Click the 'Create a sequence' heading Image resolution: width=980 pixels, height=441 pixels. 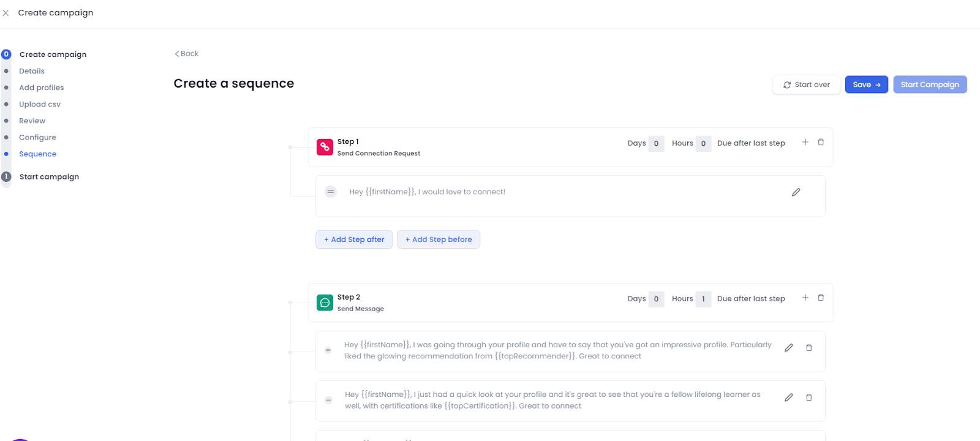click(234, 83)
